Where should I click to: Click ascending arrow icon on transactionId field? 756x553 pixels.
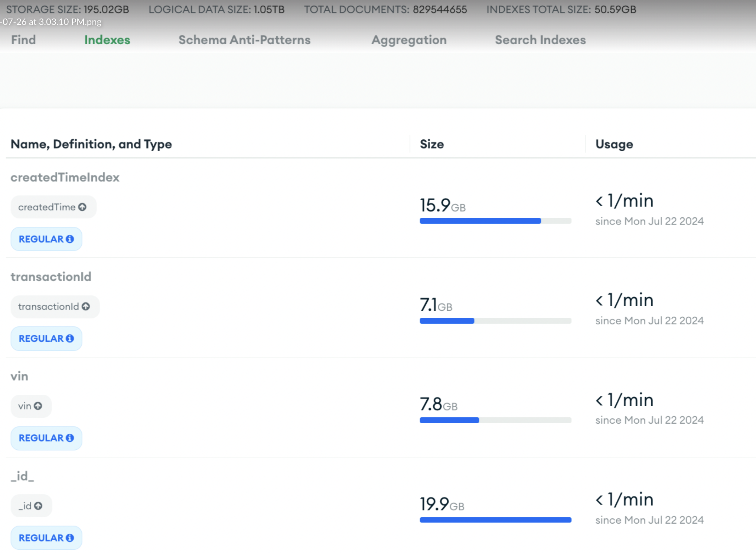click(86, 307)
